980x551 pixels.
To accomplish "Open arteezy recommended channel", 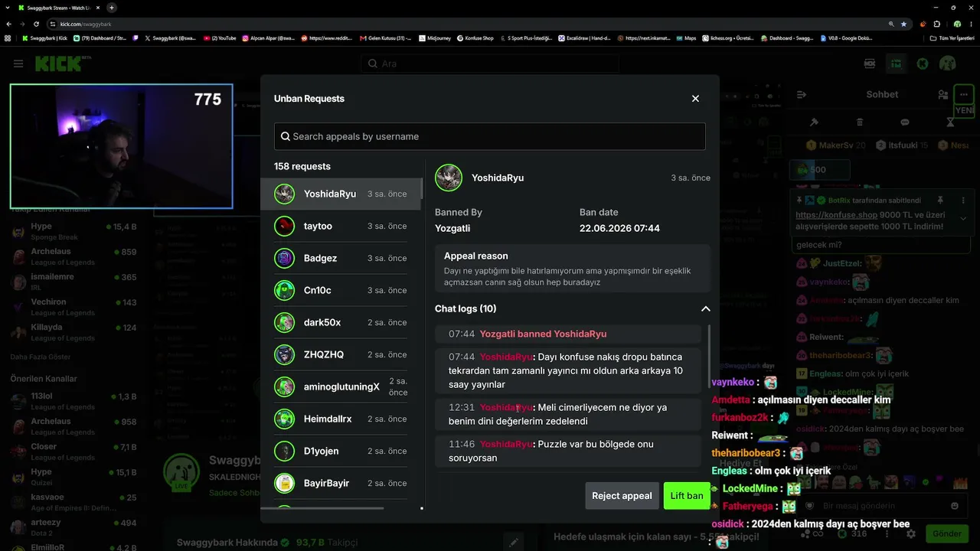I will 73,527.
